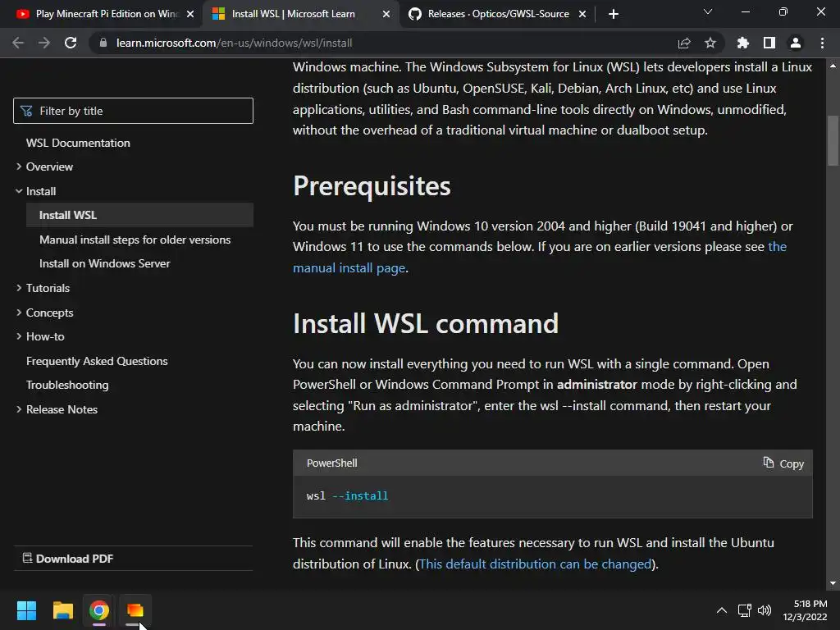The image size is (840, 630).
Task: Open Install on Windows Server
Action: (x=104, y=263)
